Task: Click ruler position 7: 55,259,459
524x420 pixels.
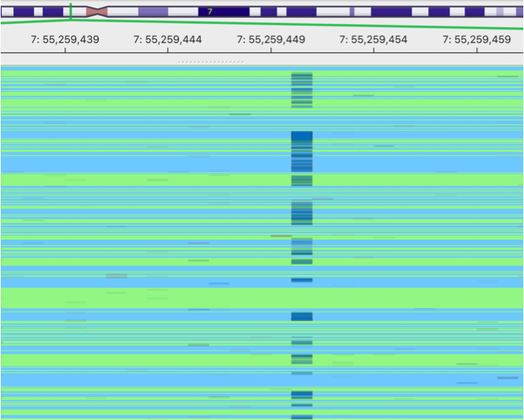Action: [476, 39]
